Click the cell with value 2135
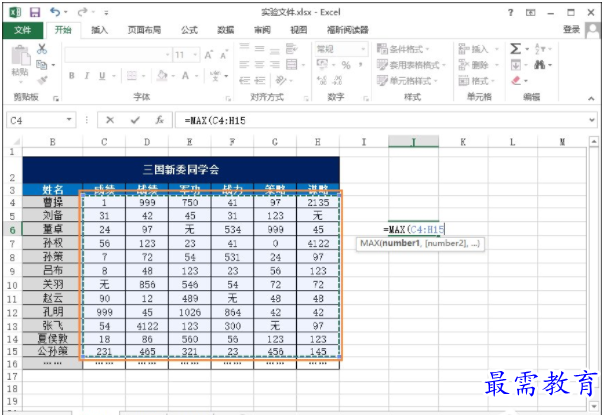 point(318,202)
